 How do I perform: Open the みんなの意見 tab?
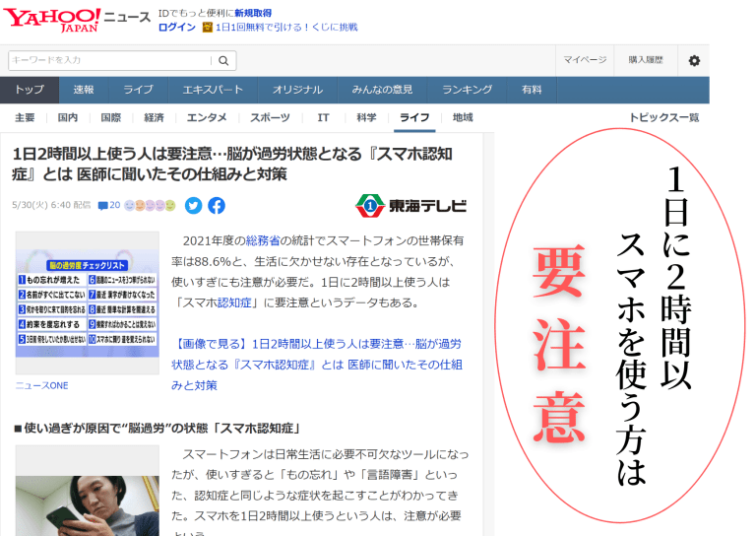pos(382,90)
